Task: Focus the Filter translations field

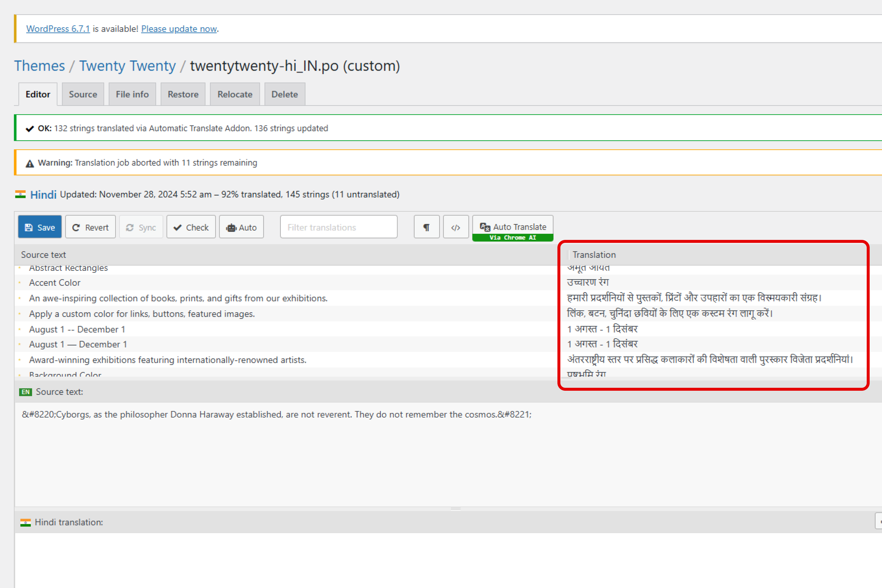Action: pos(338,227)
